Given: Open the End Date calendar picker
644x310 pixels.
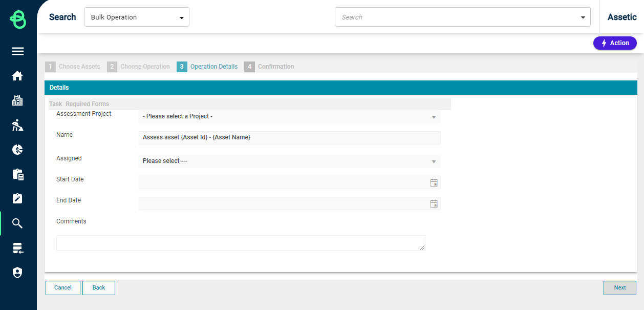Looking at the screenshot, I should [x=434, y=203].
